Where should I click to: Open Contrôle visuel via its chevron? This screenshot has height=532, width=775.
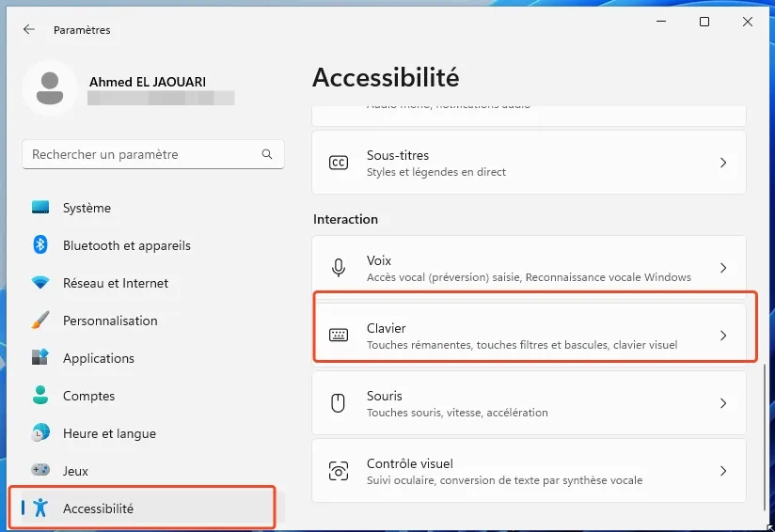pos(723,471)
